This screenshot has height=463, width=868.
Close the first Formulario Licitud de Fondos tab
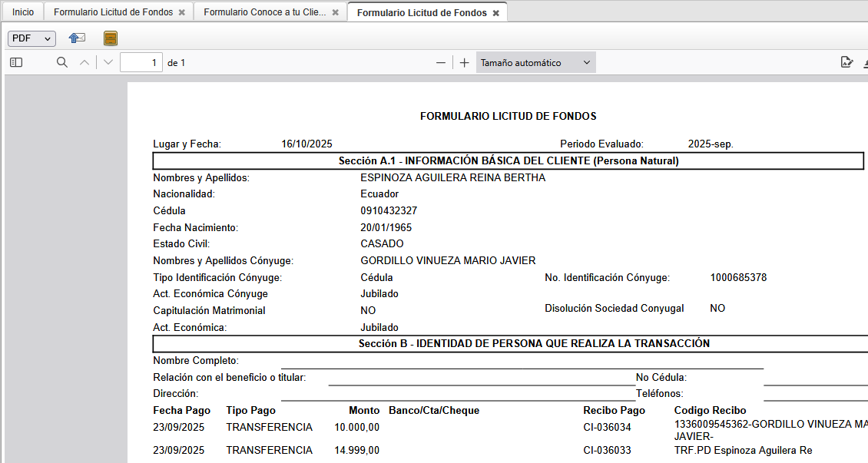(x=181, y=13)
